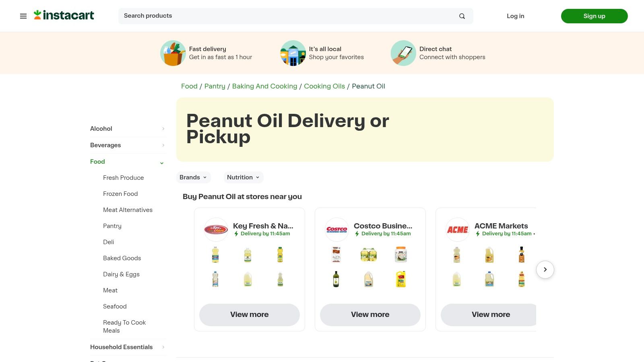
Task: Click the carousel next arrow
Action: [x=545, y=269]
